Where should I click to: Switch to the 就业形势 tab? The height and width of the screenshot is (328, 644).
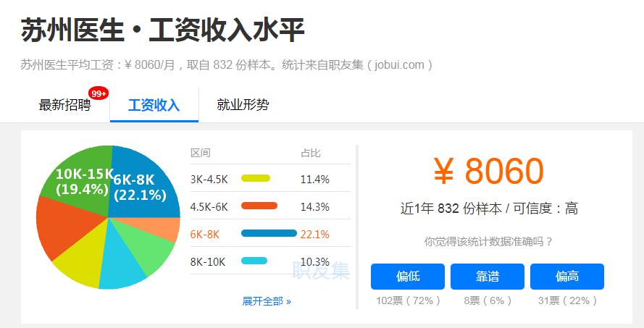click(243, 105)
